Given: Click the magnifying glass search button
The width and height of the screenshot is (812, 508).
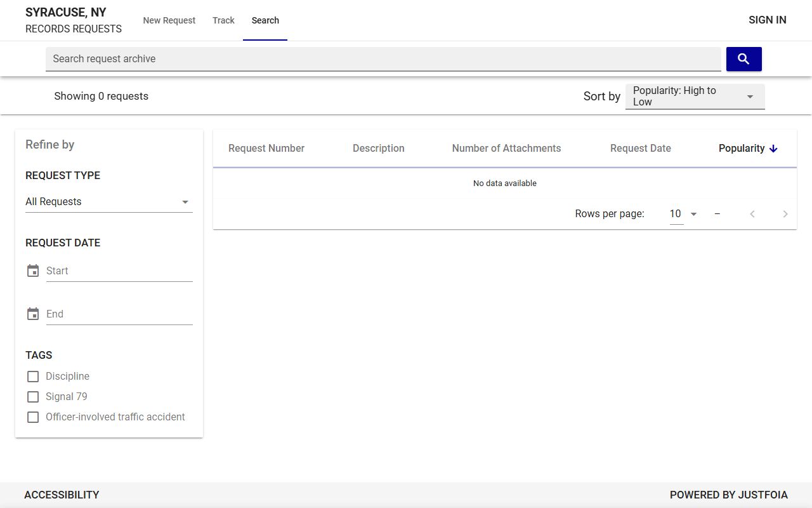Looking at the screenshot, I should [743, 59].
